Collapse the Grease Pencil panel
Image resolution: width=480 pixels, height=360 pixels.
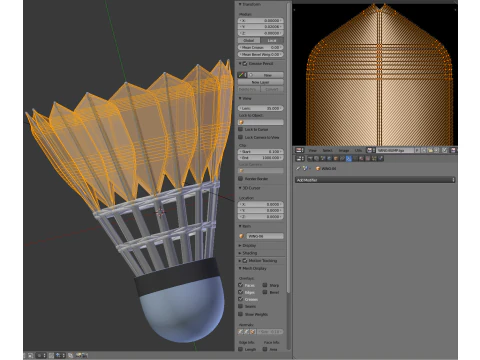tap(240, 63)
